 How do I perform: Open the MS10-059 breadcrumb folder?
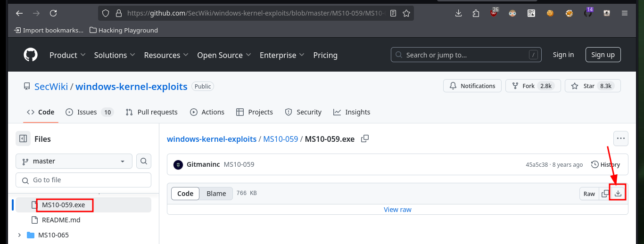(x=281, y=139)
